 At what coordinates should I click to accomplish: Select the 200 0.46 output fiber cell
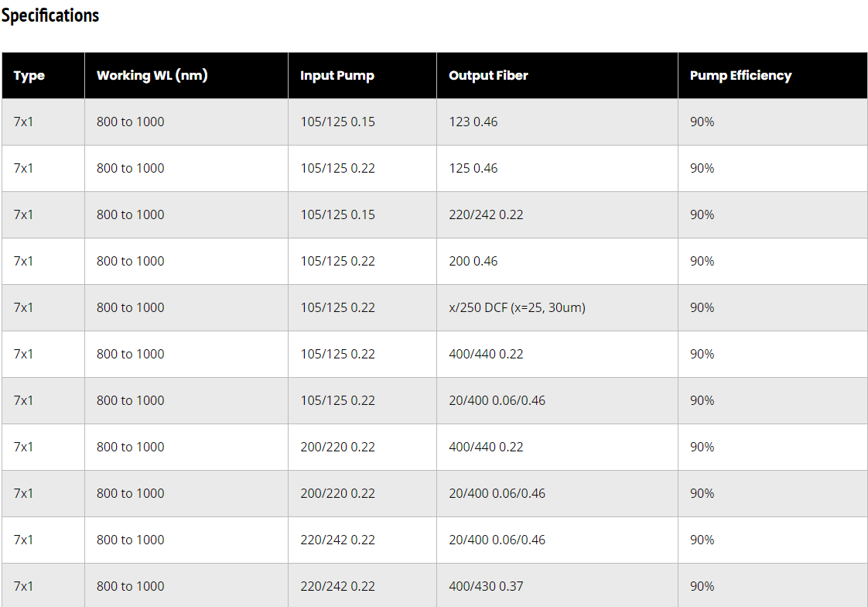pyautogui.click(x=473, y=261)
